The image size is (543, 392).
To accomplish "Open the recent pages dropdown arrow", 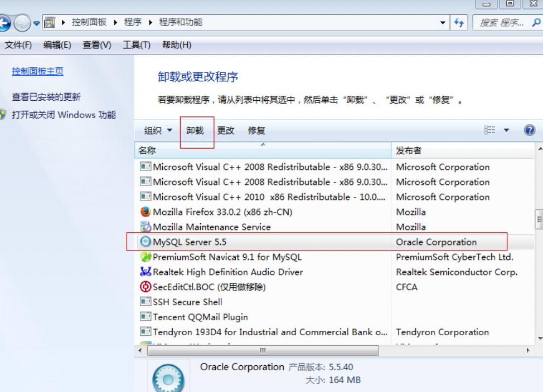I will [36, 23].
